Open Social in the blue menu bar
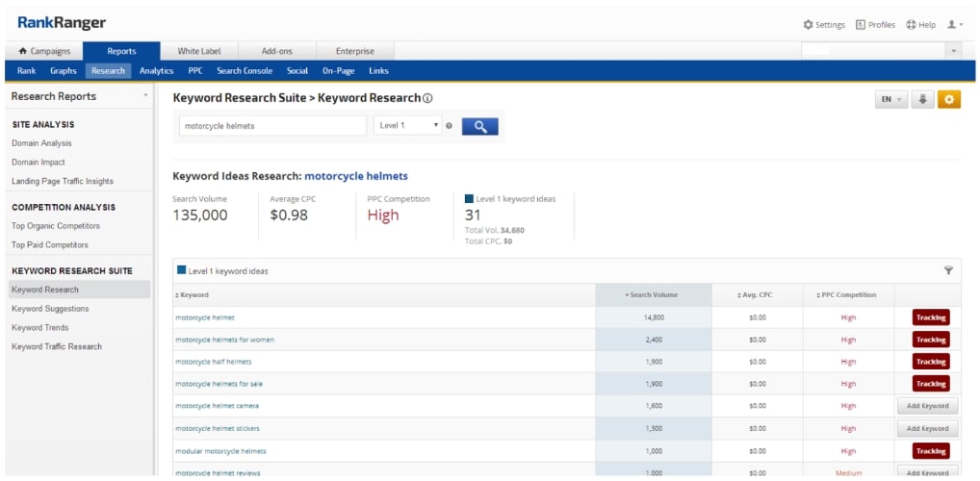 pos(297,70)
